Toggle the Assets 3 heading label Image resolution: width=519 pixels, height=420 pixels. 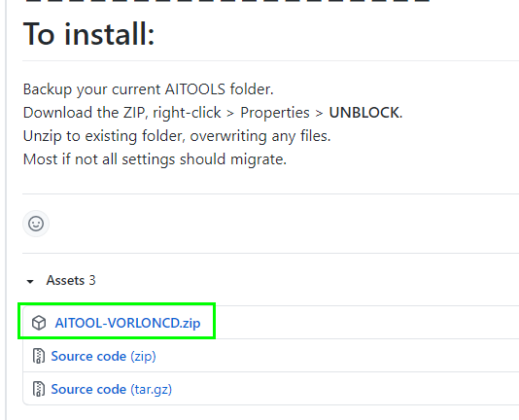coord(71,281)
